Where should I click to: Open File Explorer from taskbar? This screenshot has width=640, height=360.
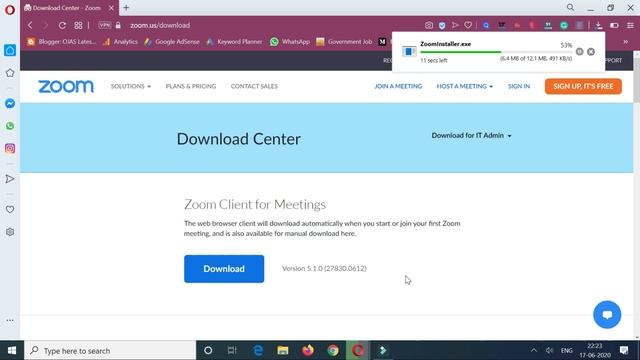point(283,350)
